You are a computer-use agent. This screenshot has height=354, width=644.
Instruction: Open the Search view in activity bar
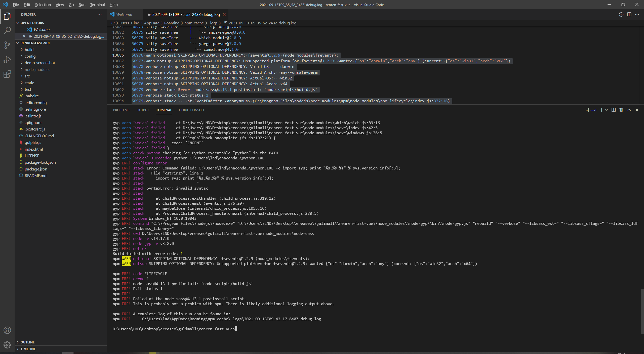coord(7,31)
